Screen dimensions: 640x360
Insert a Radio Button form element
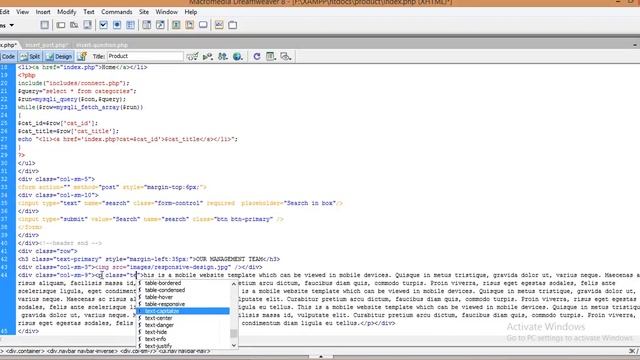point(117,25)
